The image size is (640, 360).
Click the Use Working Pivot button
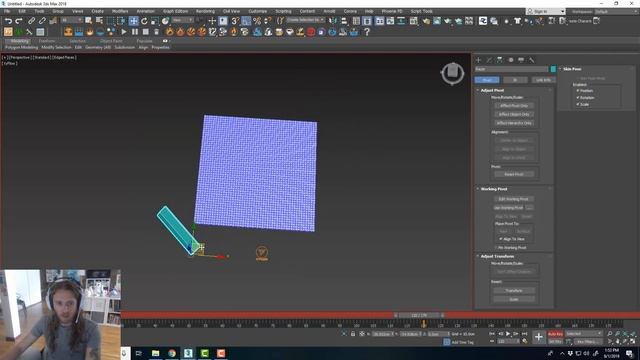(x=509, y=208)
